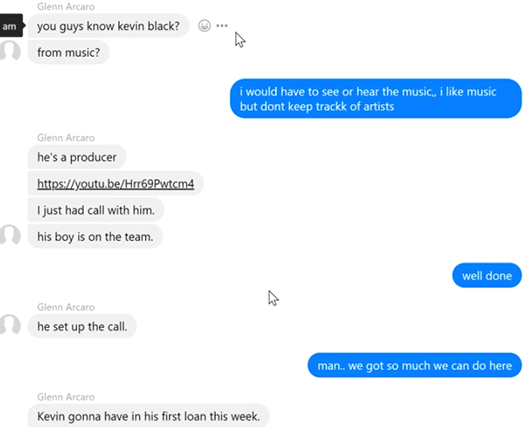525x427 pixels.
Task: Select Glenn Arcaro name above 'he's a producer'
Action: 66,138
